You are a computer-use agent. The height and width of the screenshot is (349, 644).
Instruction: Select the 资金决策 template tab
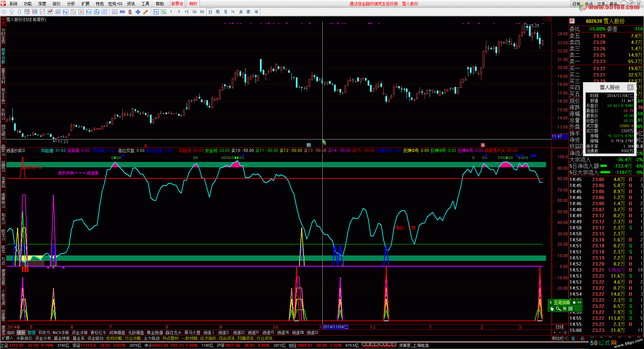tap(79, 333)
